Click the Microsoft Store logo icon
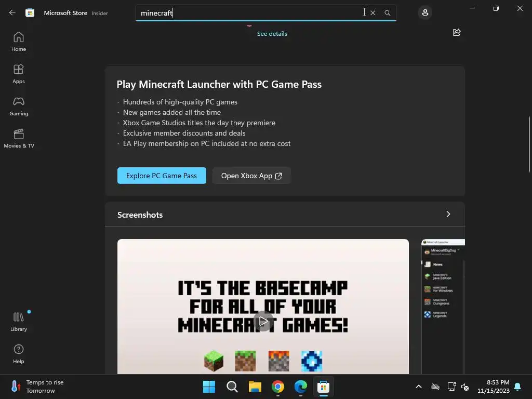The height and width of the screenshot is (399, 532). 30,13
